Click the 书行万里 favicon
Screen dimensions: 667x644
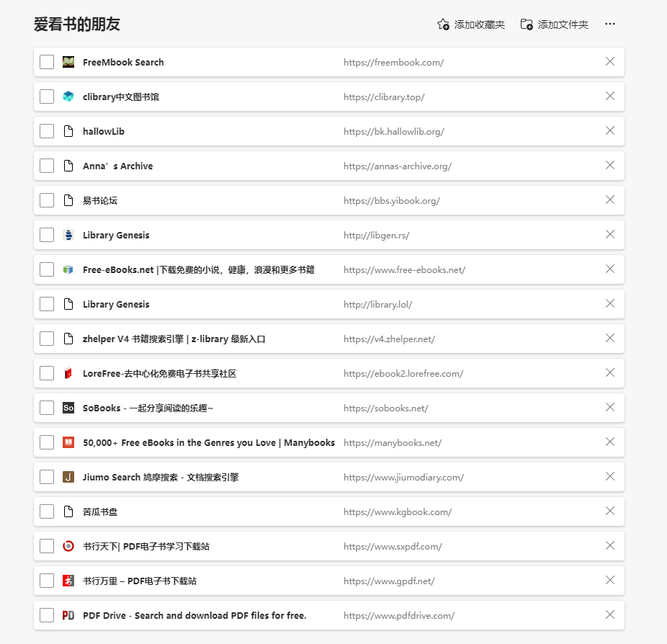click(x=68, y=581)
